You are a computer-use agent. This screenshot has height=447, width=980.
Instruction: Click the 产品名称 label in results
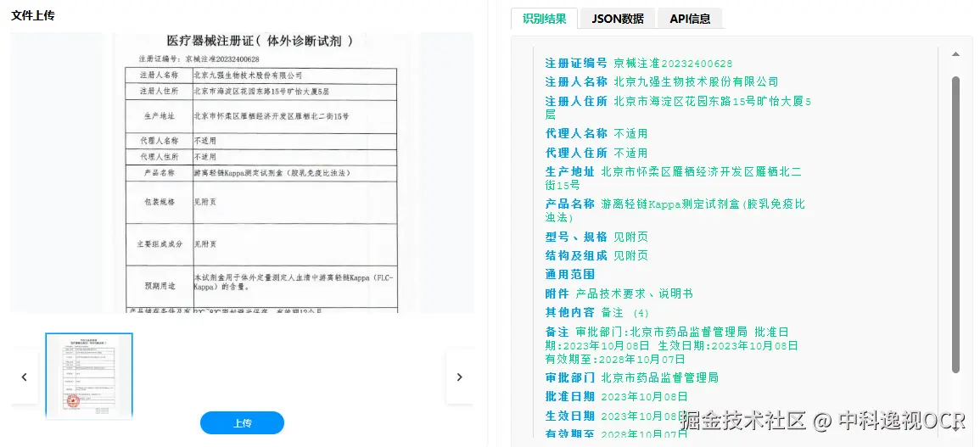pyautogui.click(x=570, y=204)
